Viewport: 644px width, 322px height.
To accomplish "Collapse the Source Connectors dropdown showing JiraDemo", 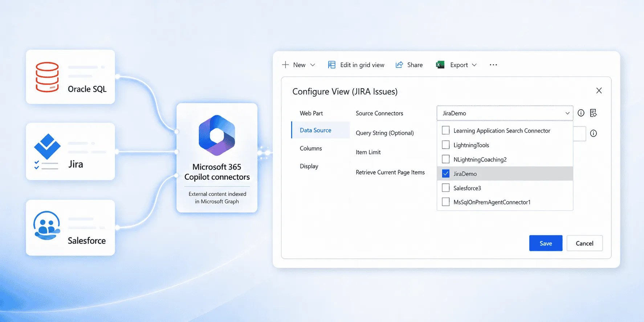I will point(505,113).
